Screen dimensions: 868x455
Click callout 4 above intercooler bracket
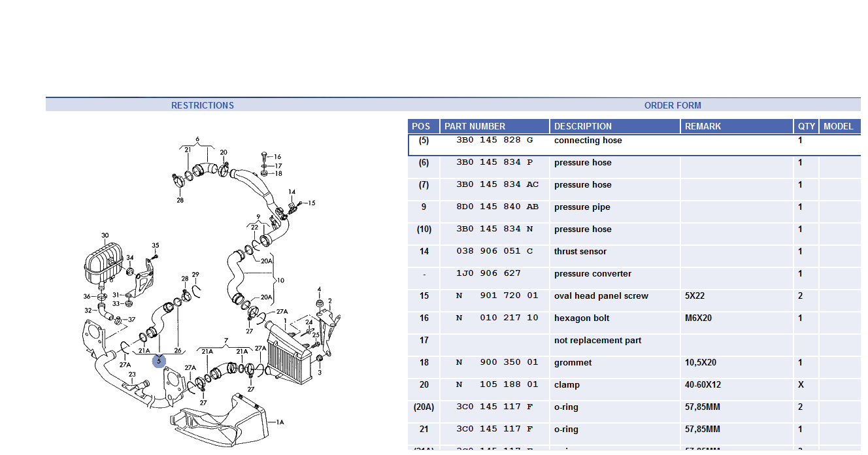[x=319, y=289]
